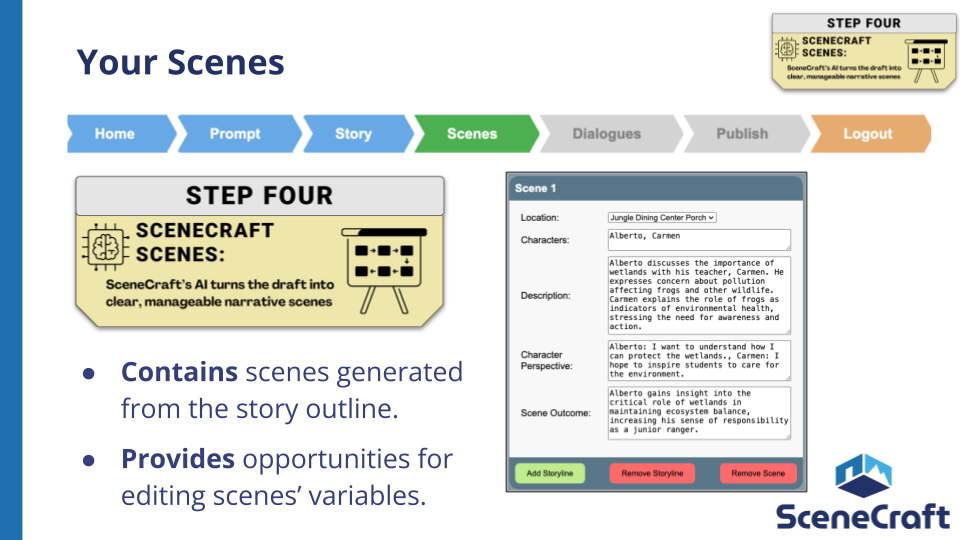Click the 'Location:' label
The height and width of the screenshot is (540, 960).
click(540, 217)
